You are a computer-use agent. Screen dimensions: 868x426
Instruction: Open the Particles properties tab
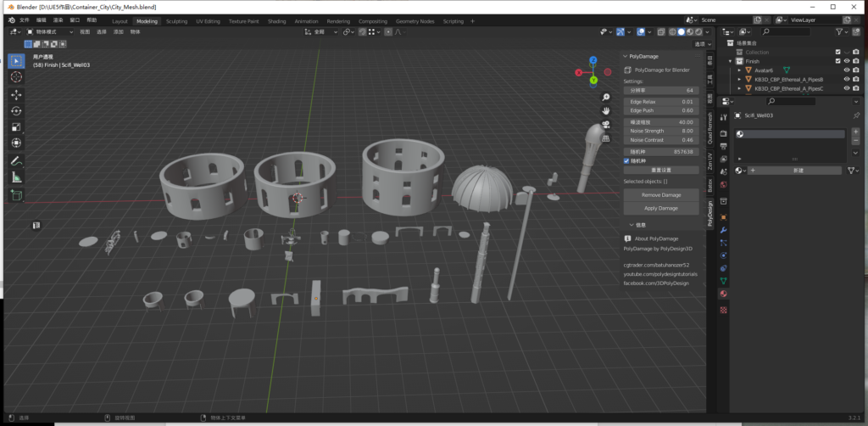(x=723, y=243)
